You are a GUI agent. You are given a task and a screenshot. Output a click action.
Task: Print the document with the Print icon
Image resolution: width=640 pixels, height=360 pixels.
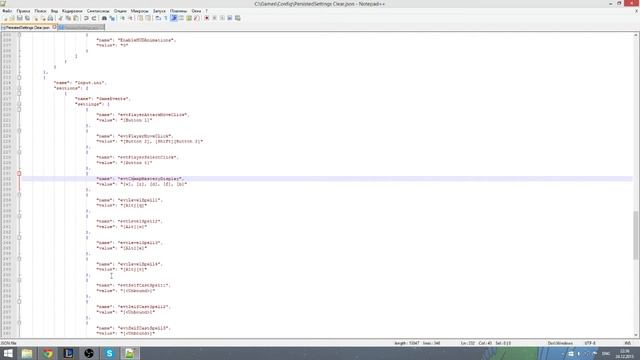[50, 18]
